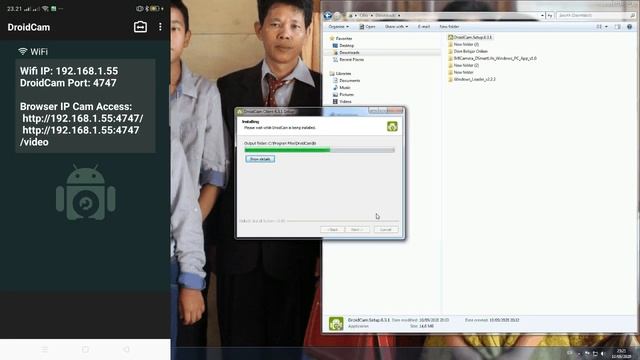Select Libraries in navigation pane
This screenshot has width=640, height=360.
340,73
